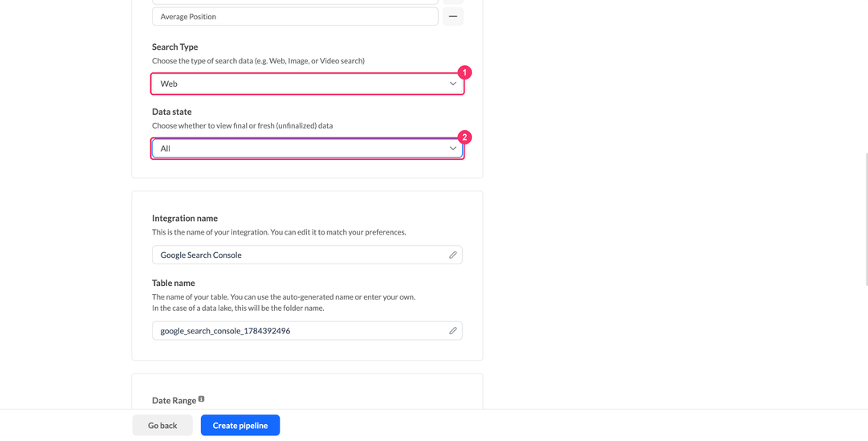Click 'Choose the type of search data' description

point(258,61)
